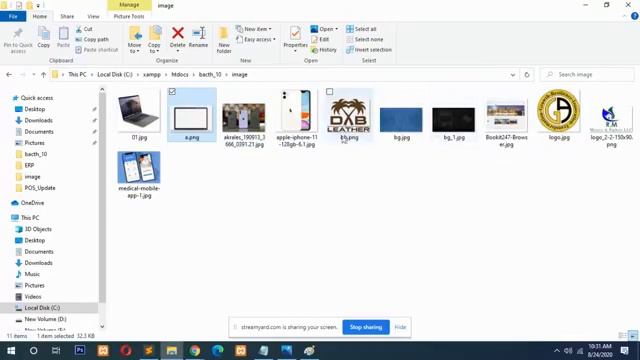Switch to the View tab
The image size is (640, 360).
[x=93, y=16]
